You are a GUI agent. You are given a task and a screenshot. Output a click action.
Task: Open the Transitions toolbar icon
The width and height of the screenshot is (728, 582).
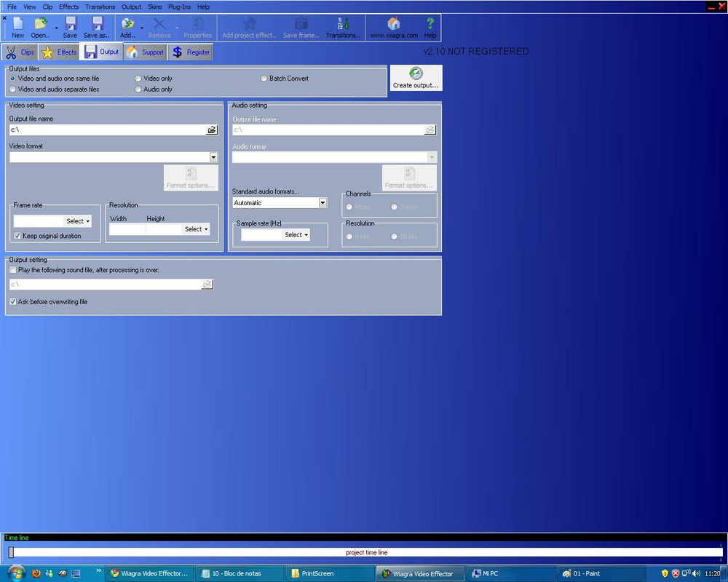coord(343,28)
